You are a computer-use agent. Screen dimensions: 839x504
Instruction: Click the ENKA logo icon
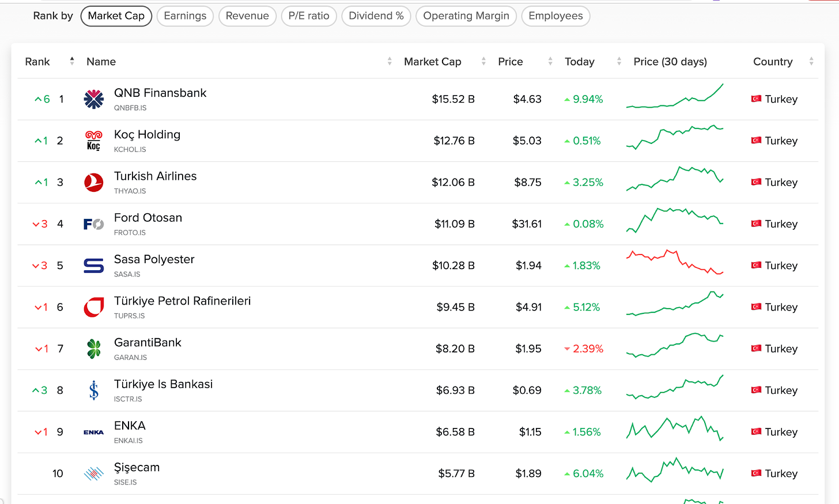93,432
